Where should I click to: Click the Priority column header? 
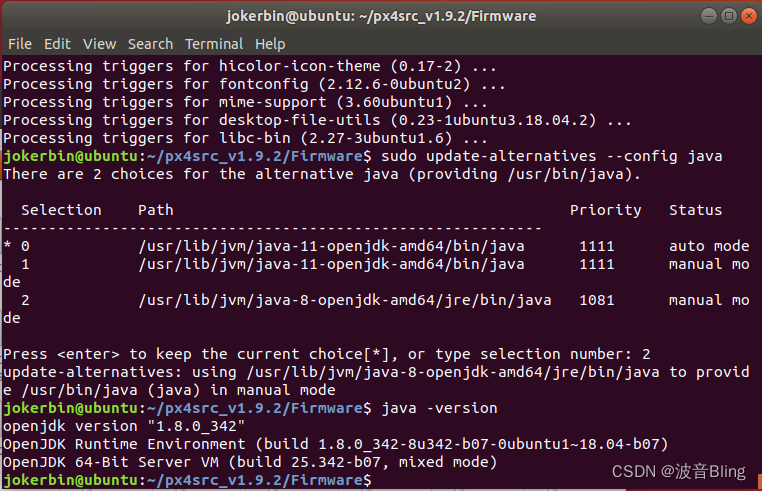pyautogui.click(x=606, y=210)
